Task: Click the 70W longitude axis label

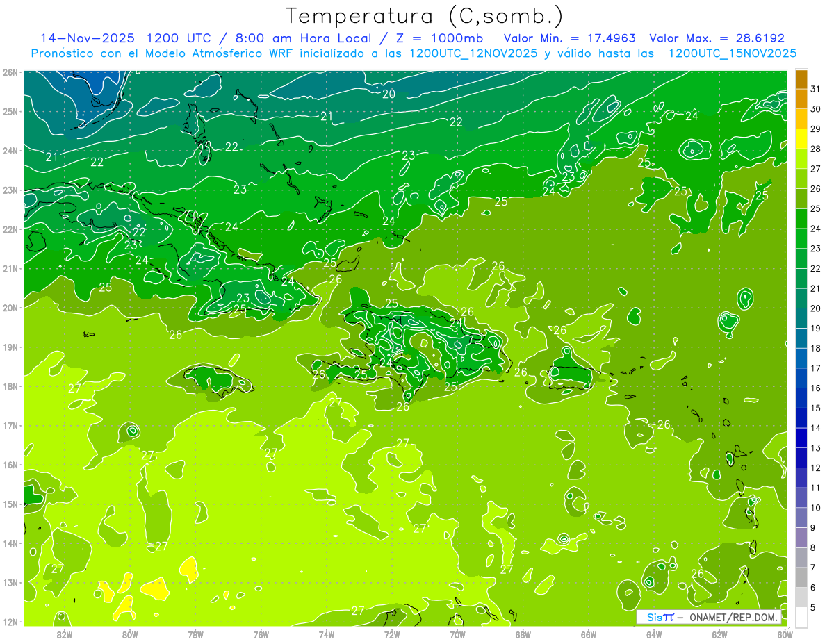Action: [457, 634]
